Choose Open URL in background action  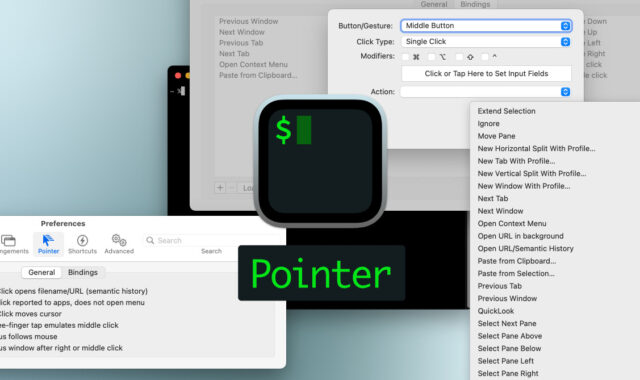click(x=520, y=236)
